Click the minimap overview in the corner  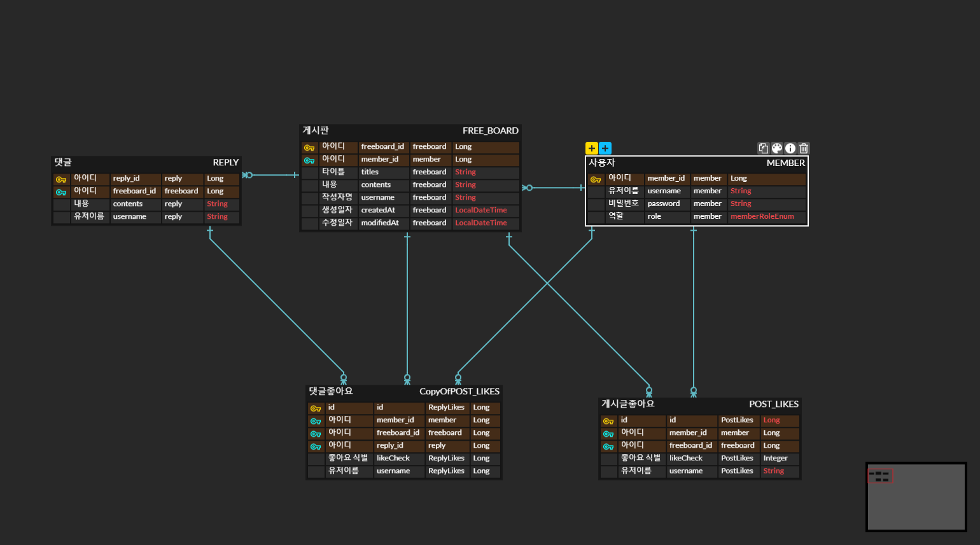point(916,497)
